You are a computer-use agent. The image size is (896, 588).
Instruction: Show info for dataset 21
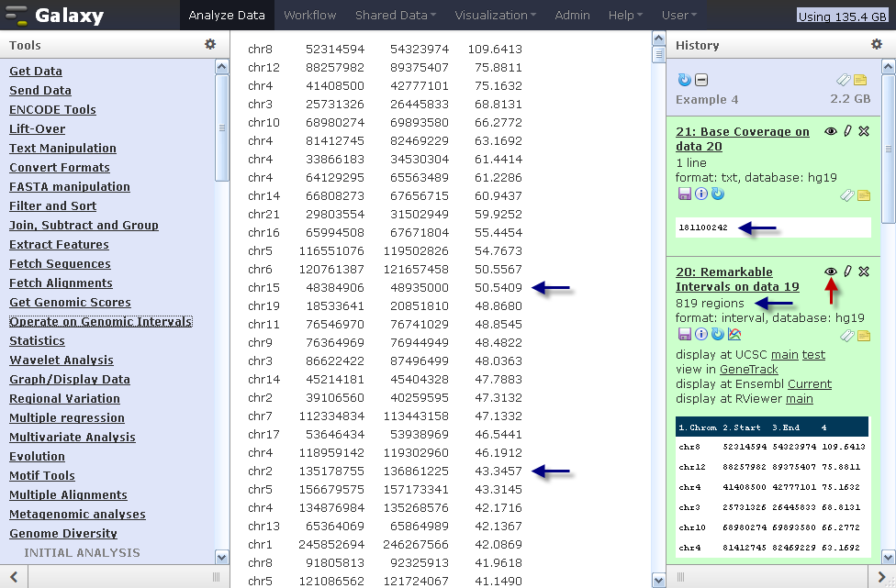pyautogui.click(x=700, y=194)
